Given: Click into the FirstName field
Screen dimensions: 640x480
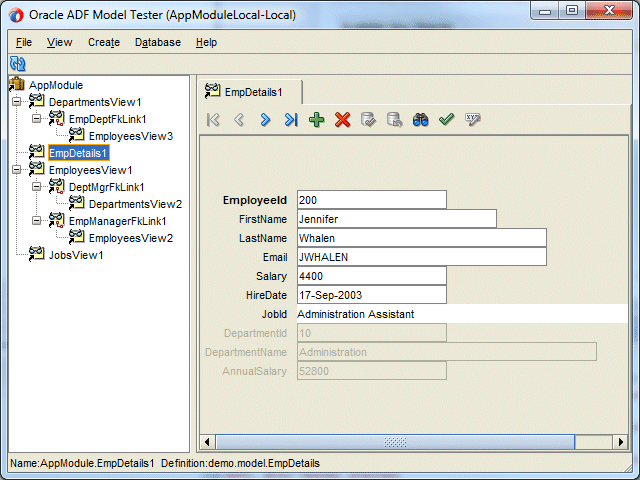Looking at the screenshot, I should click(397, 219).
